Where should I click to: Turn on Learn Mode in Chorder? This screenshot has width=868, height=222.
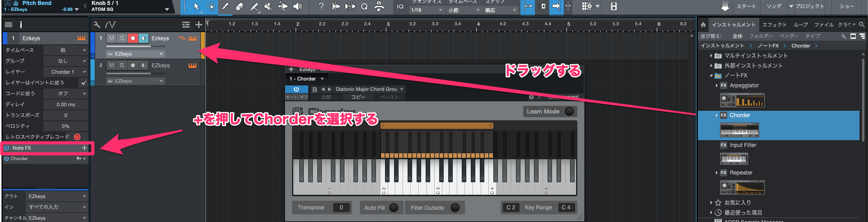pos(569,111)
